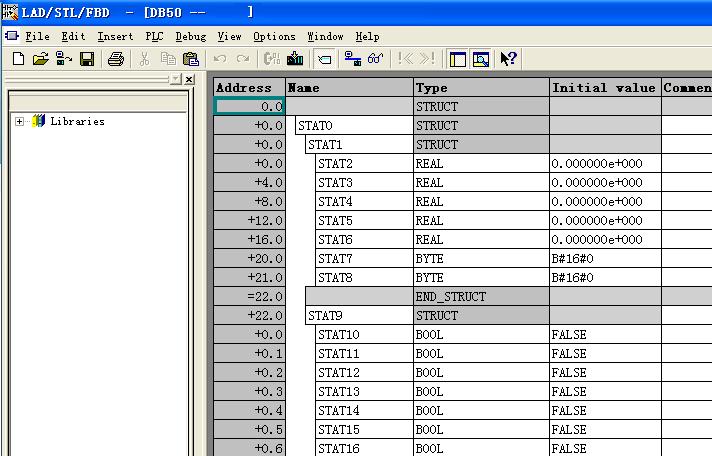The image size is (712, 456).
Task: Close the left overview panel
Action: point(190,79)
